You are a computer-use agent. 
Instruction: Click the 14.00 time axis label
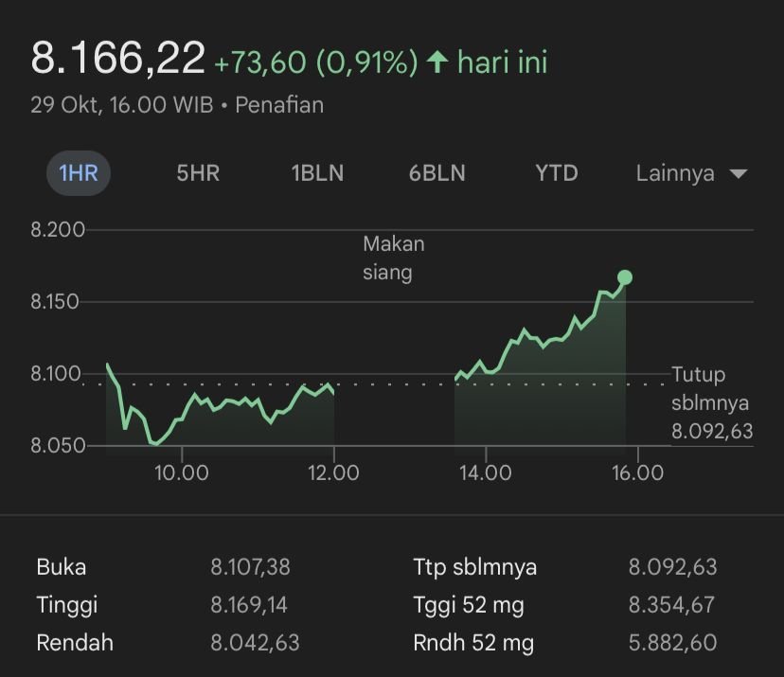click(x=485, y=472)
